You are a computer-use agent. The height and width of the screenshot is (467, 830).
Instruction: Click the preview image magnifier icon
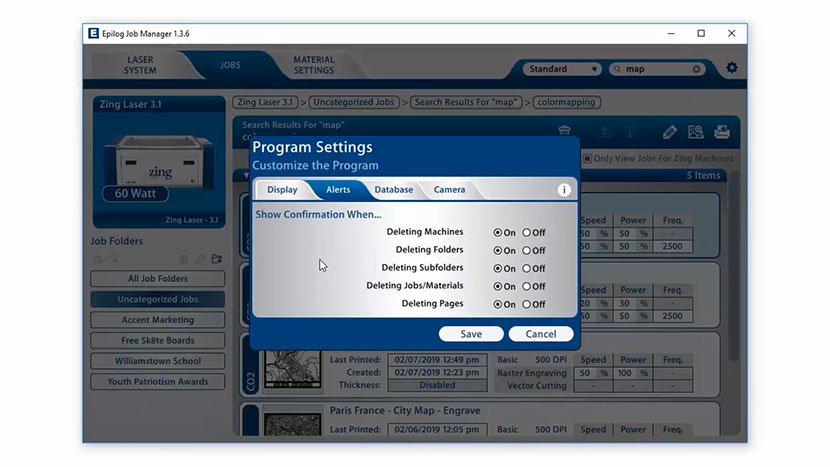click(696, 132)
